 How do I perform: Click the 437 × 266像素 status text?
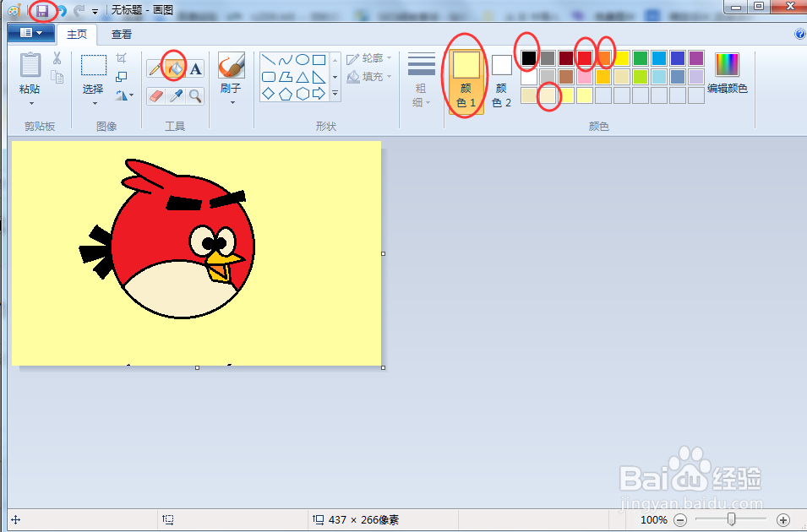tap(363, 520)
